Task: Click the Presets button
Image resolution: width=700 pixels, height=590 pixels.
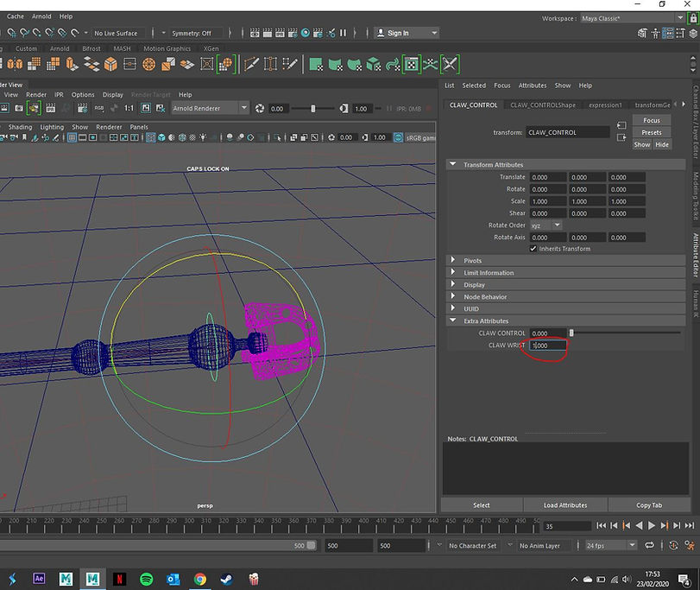Action: 652,133
